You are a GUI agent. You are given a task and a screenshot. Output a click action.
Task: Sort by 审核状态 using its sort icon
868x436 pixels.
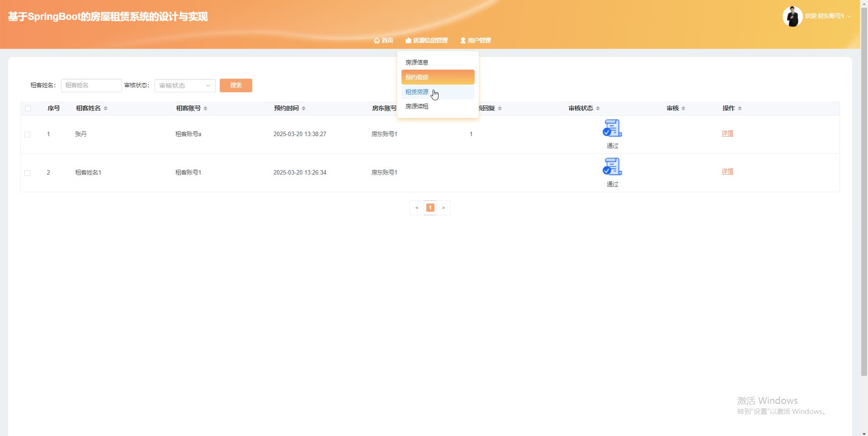click(x=598, y=109)
